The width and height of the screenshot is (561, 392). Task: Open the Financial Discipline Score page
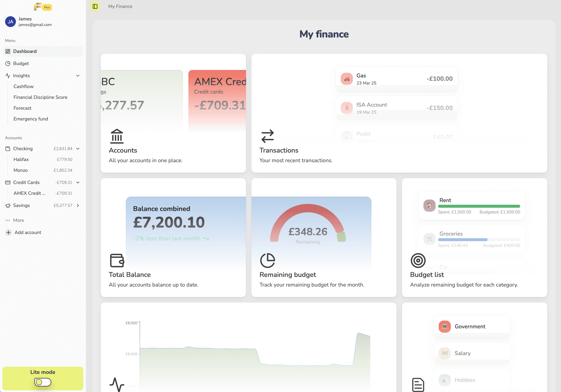(x=40, y=97)
